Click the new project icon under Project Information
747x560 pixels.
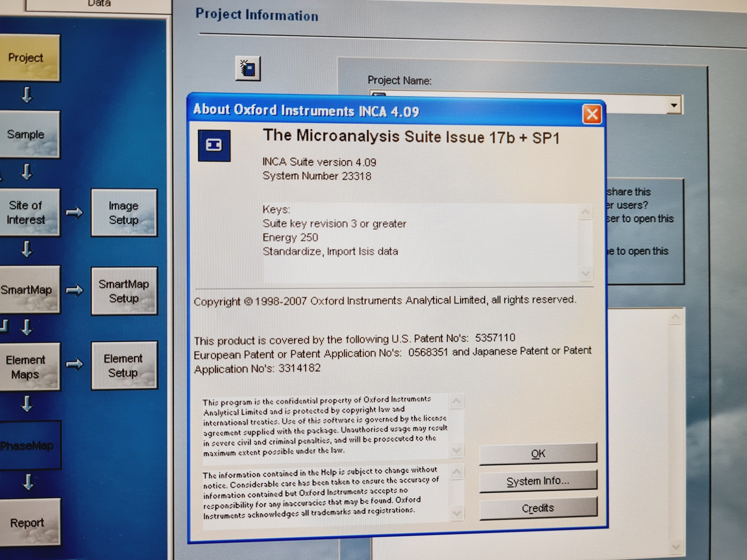(248, 68)
